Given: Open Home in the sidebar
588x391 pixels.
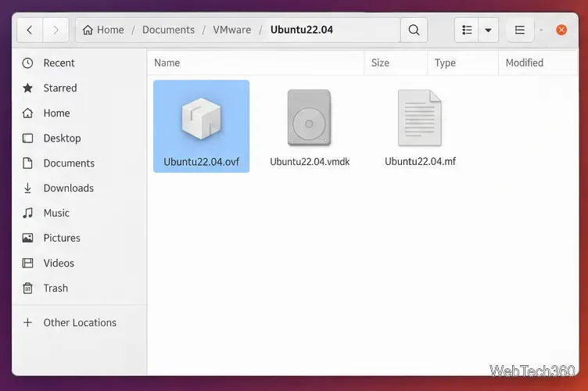Looking at the screenshot, I should [79, 113].
